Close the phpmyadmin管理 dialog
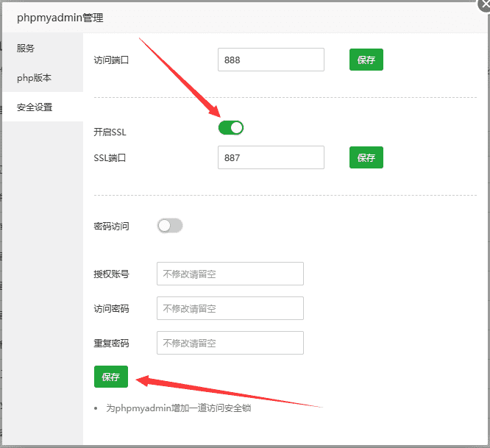 coord(484,6)
